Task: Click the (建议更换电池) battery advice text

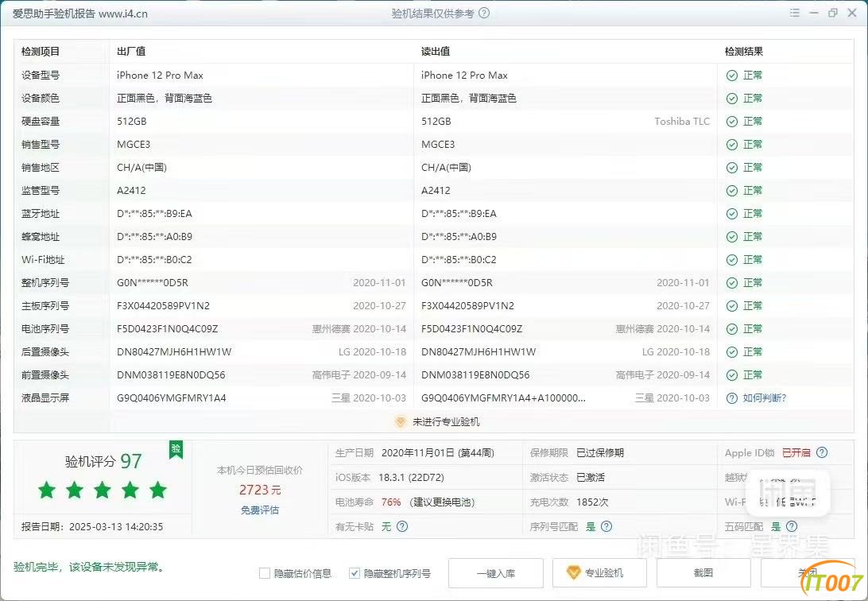Action: point(442,502)
